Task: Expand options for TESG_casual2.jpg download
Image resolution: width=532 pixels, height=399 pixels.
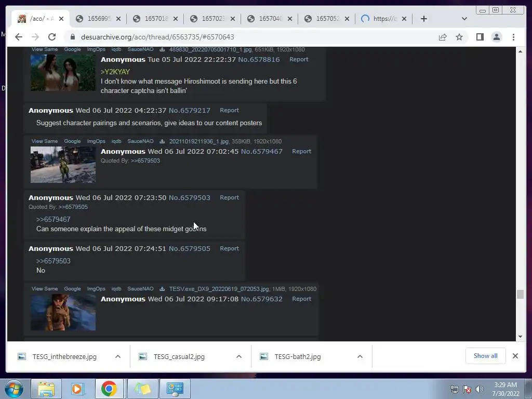Action: [x=239, y=356]
